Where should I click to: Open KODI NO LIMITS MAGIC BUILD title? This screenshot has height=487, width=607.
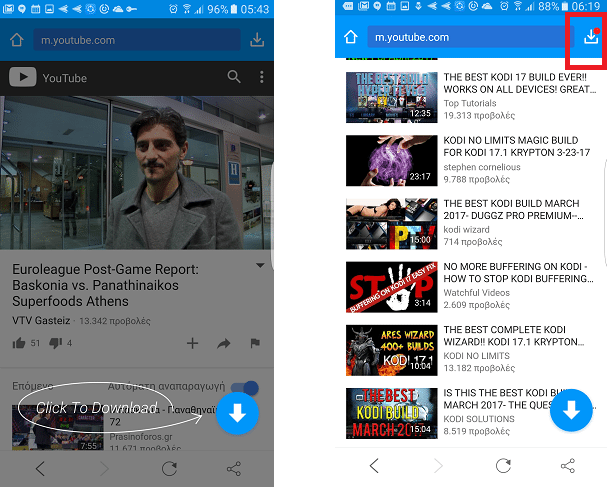pos(516,146)
